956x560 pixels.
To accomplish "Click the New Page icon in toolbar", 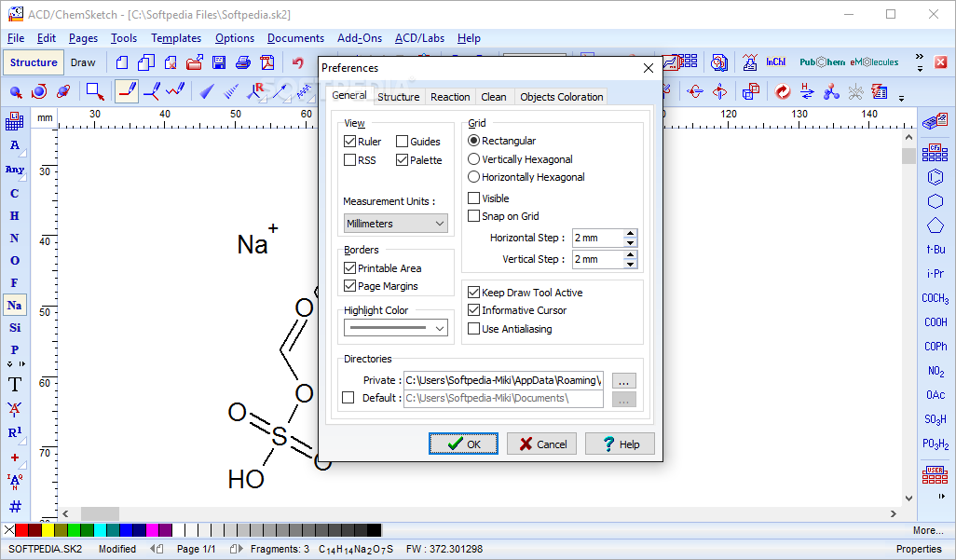I will (x=122, y=62).
